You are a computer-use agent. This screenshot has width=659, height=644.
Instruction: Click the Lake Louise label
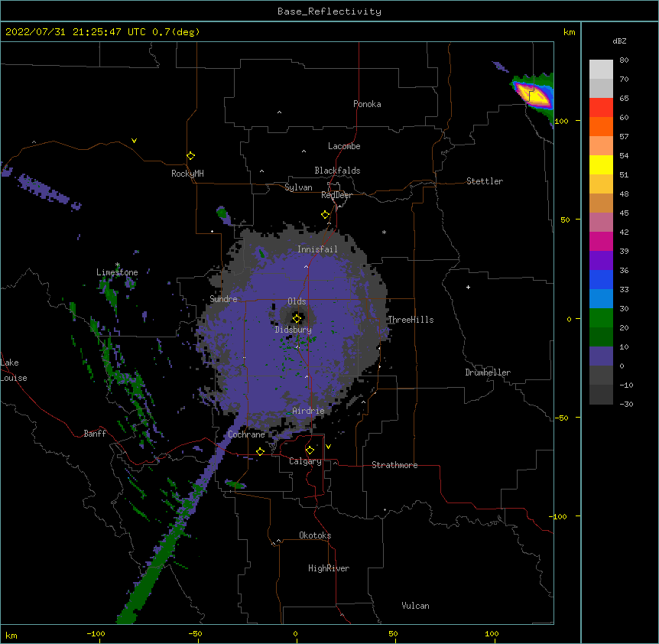(14, 370)
